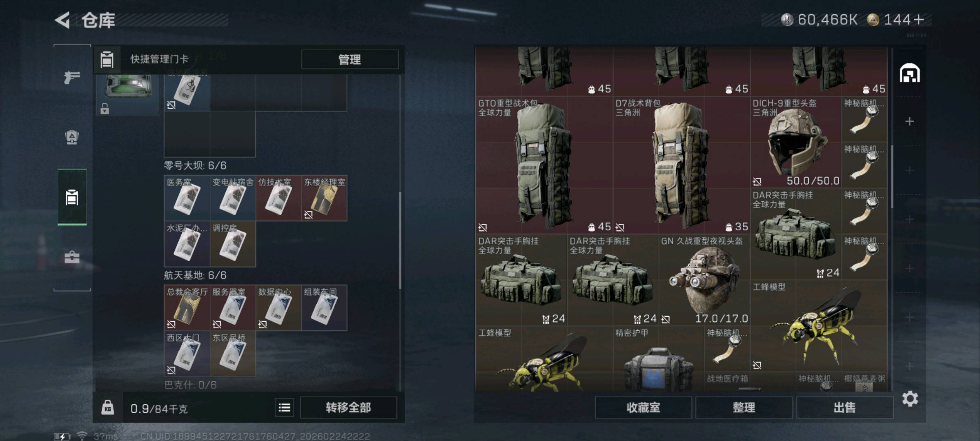Click the weight lock icon beside 0.9/84千克

point(108,408)
